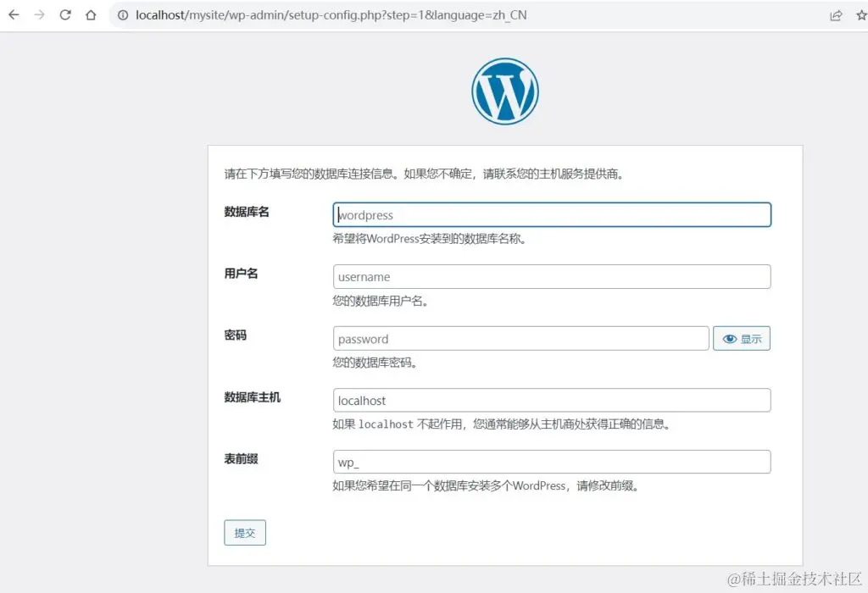The height and width of the screenshot is (593, 868).
Task: Click the browser forward arrow
Action: 39,15
